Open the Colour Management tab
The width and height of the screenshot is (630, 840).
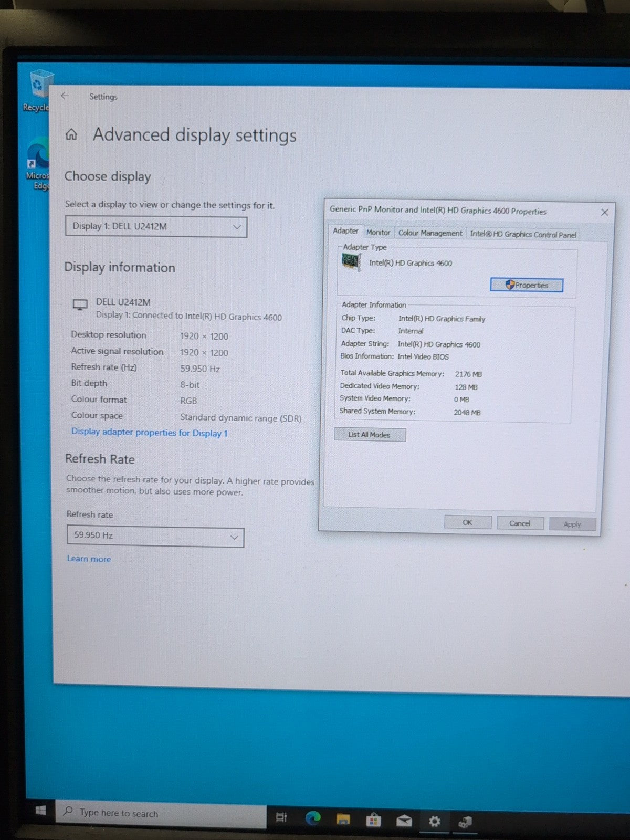point(430,233)
